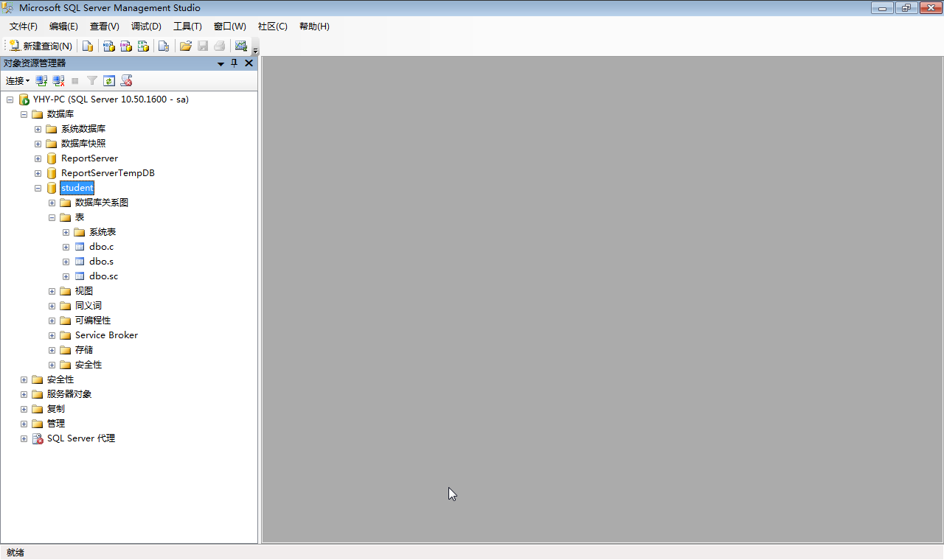Image resolution: width=944 pixels, height=560 pixels.
Task: Open the Window (窗口) menu
Action: coord(229,27)
